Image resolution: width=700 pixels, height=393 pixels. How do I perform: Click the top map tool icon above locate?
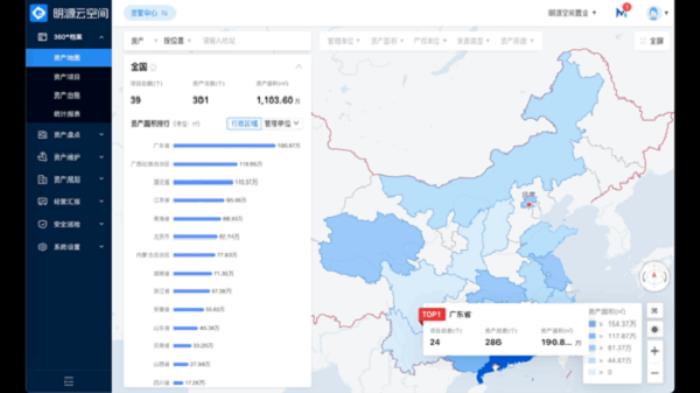tap(654, 310)
